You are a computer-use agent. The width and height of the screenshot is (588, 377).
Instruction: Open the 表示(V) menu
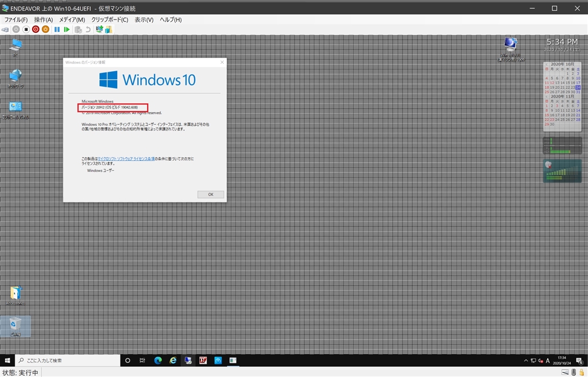coord(144,20)
